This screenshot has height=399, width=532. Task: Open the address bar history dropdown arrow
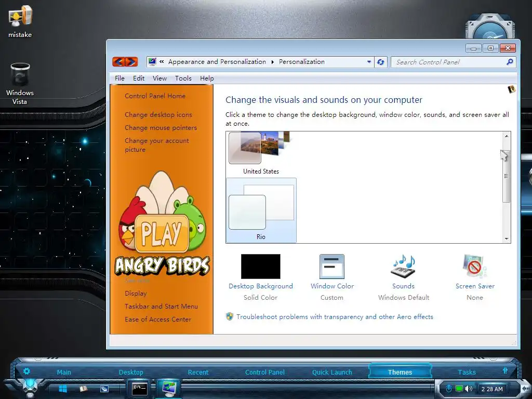click(369, 62)
